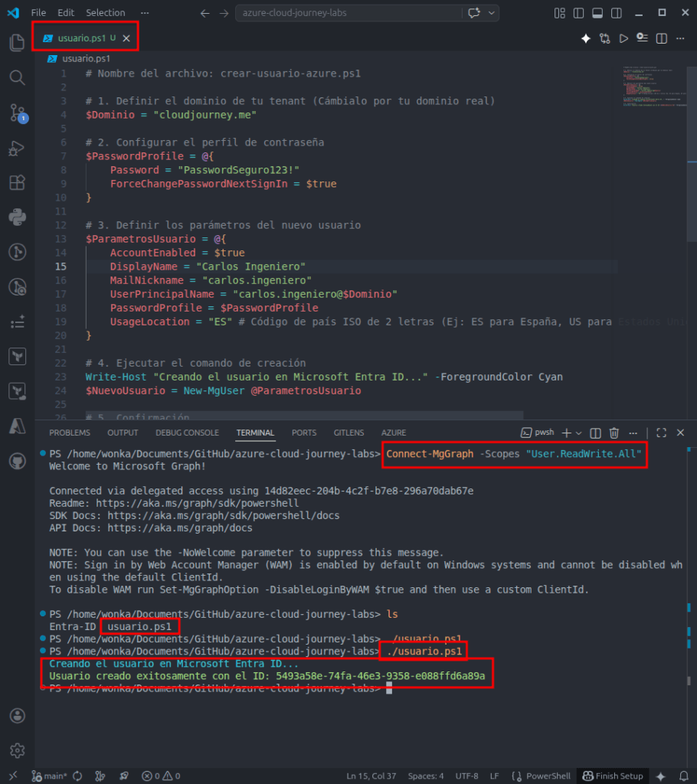Open the Copilot chat dropdown arrow in title bar
Viewport: 697px width, 784px height.
tap(491, 13)
